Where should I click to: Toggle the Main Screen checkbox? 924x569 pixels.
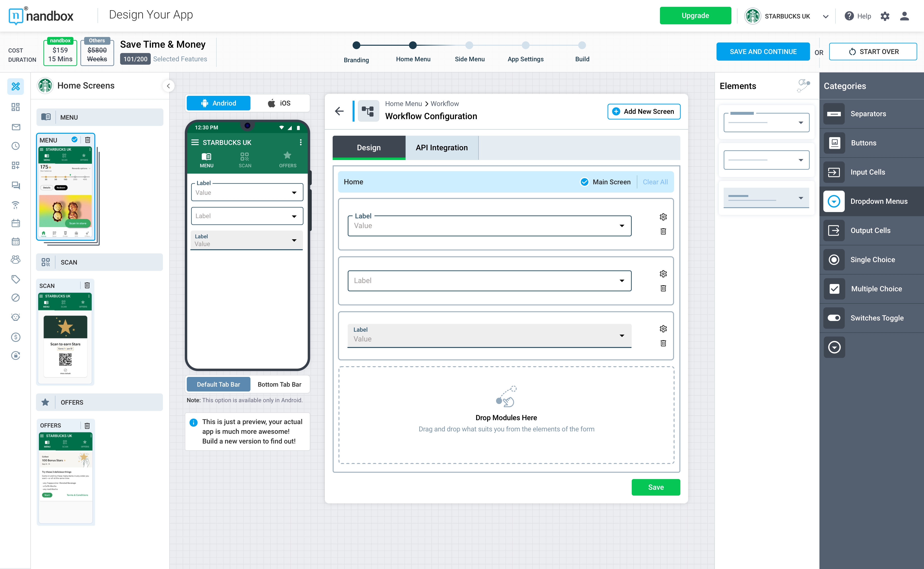click(x=584, y=182)
